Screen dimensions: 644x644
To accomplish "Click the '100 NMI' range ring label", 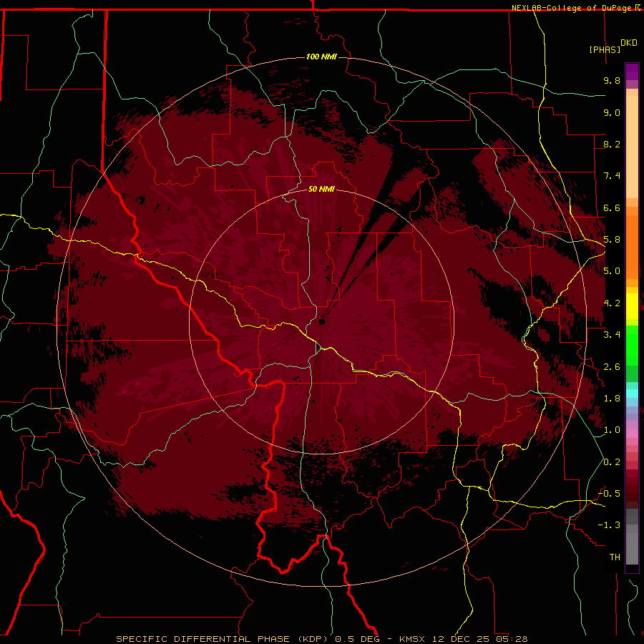I will [321, 57].
